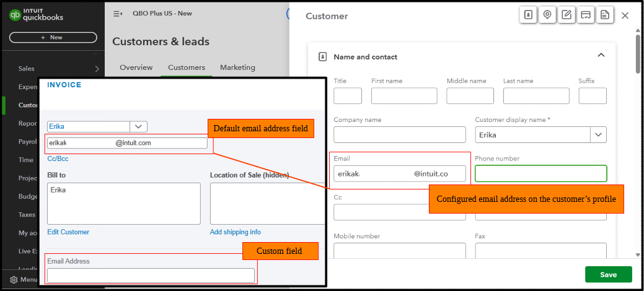
Task: Click the Middle name input field
Action: 470,95
